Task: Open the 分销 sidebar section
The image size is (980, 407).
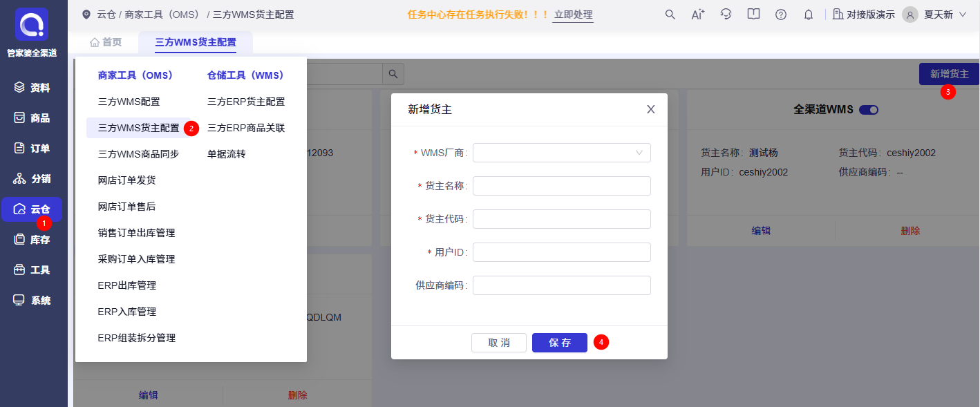Action: pyautogui.click(x=32, y=179)
